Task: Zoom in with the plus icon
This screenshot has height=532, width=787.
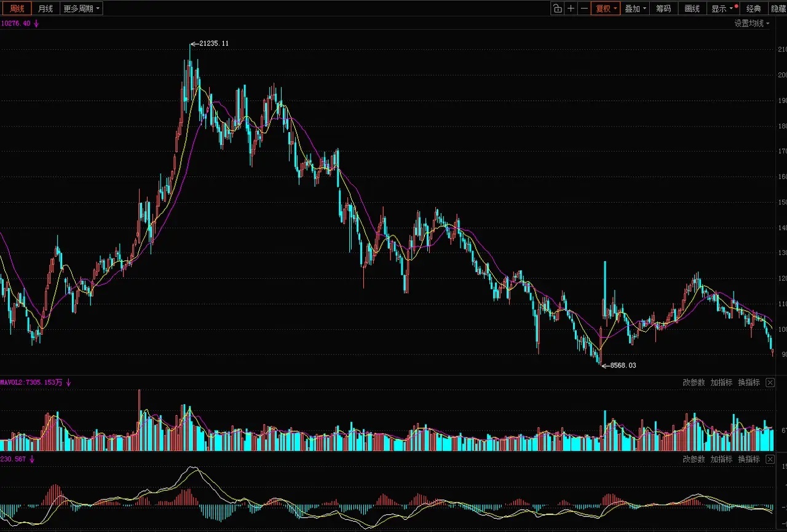Action: (x=571, y=9)
